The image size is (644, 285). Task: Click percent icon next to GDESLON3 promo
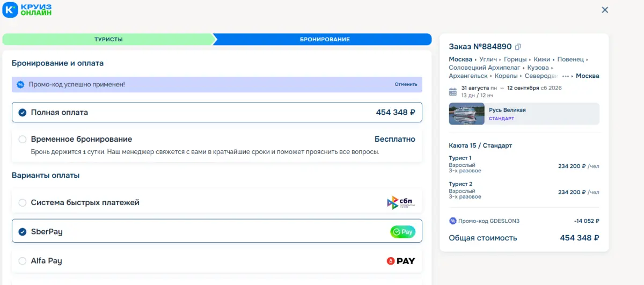[452, 221]
